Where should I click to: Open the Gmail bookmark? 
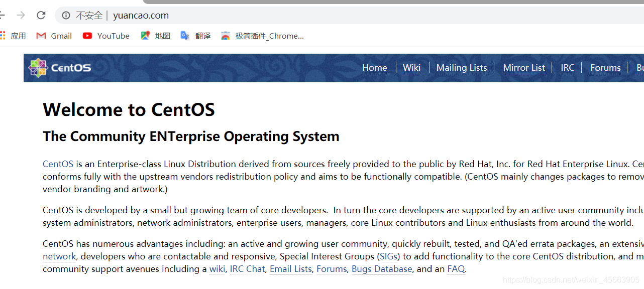[x=54, y=36]
